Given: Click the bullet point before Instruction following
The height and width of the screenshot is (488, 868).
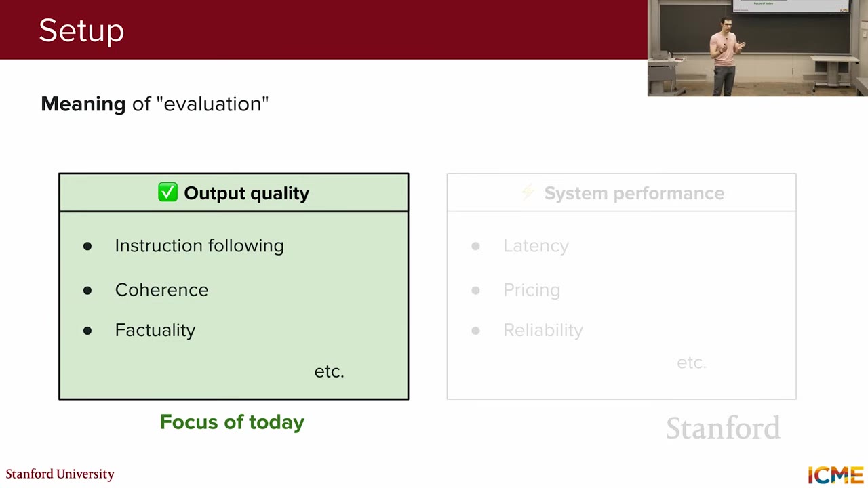Looking at the screenshot, I should click(x=87, y=246).
